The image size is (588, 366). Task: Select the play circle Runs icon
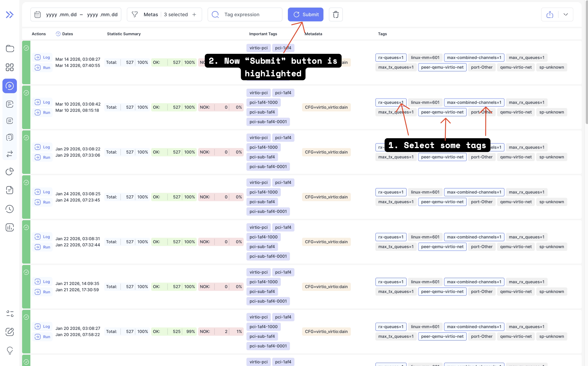click(10, 86)
